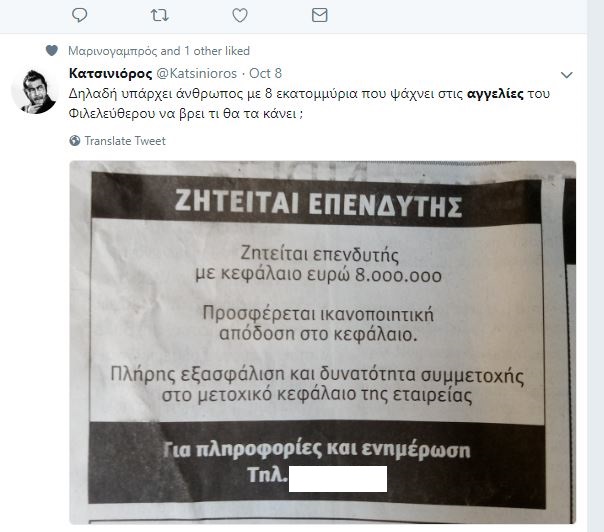This screenshot has width=604, height=532.
Task: Click the Oct 8 timestamp
Action: pos(265,73)
